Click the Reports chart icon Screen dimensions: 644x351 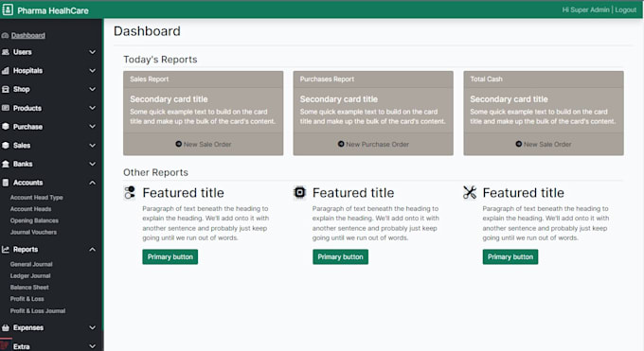point(6,249)
